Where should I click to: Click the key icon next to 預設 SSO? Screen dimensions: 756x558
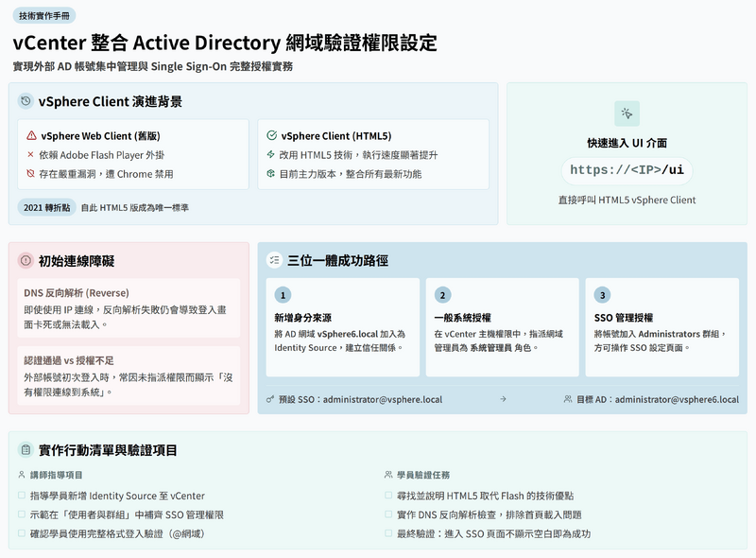(x=270, y=399)
